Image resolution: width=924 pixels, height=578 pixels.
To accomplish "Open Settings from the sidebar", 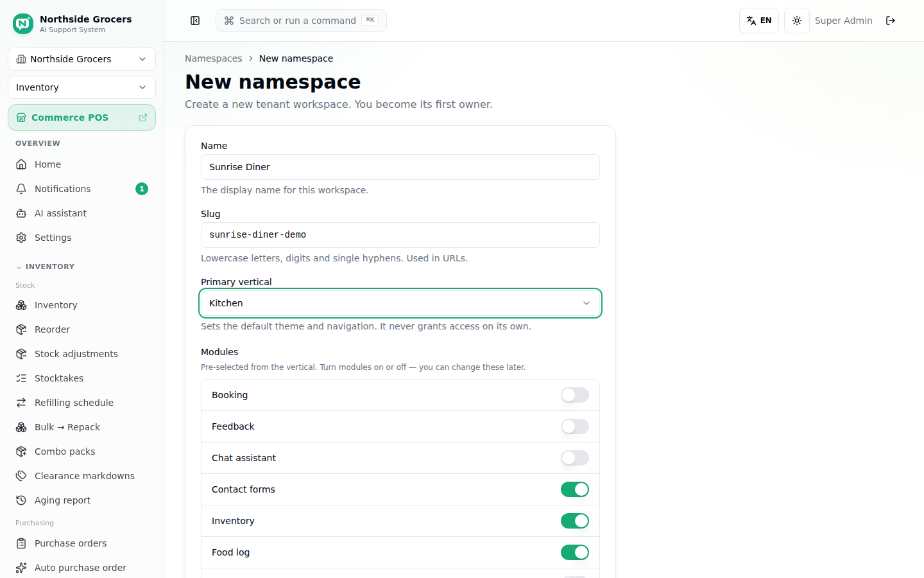I will point(81,238).
